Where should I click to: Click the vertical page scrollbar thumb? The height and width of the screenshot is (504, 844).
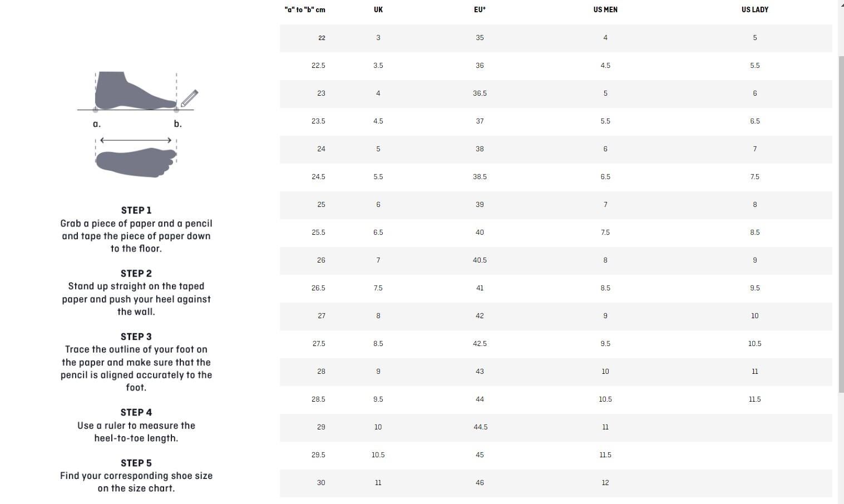coord(841,223)
